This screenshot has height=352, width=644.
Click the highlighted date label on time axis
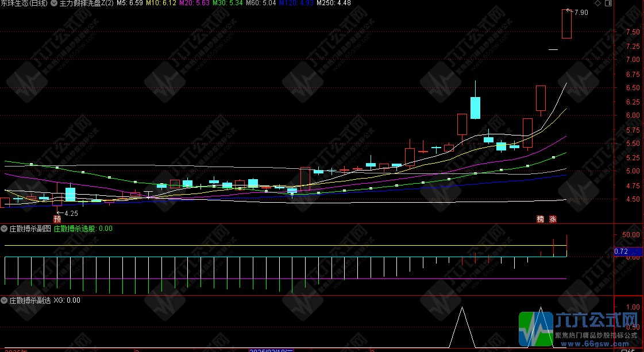pos(271,350)
